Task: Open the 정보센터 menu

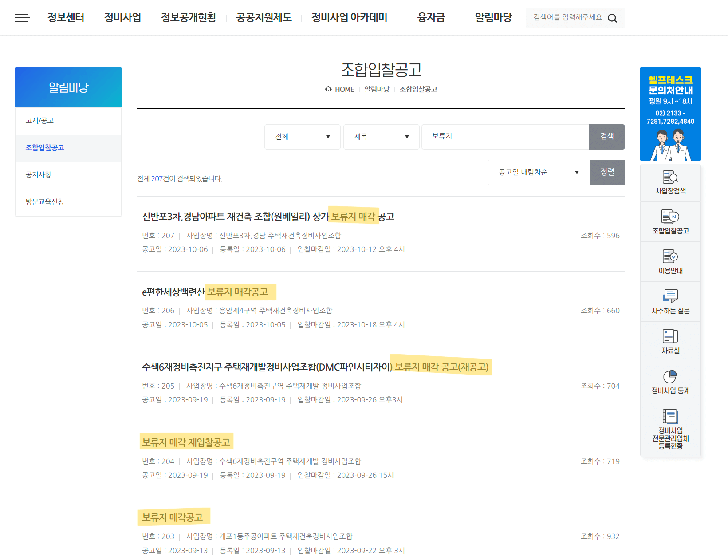Action: click(x=66, y=17)
